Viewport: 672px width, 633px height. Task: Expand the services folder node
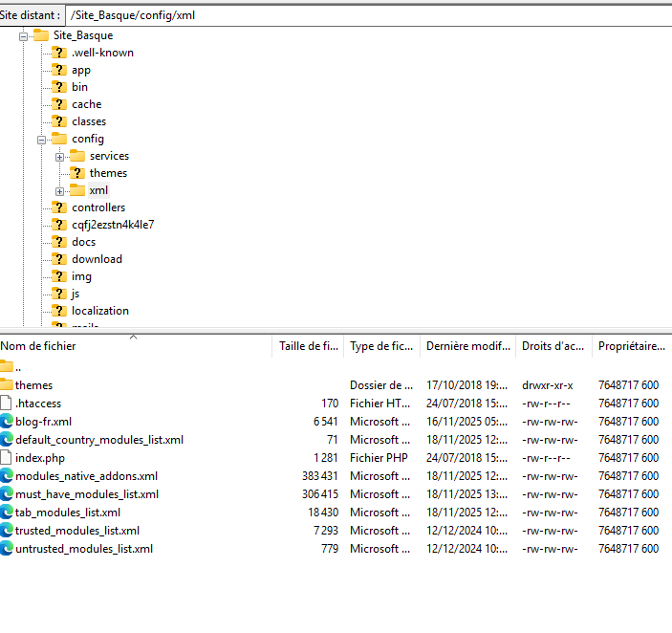(59, 157)
